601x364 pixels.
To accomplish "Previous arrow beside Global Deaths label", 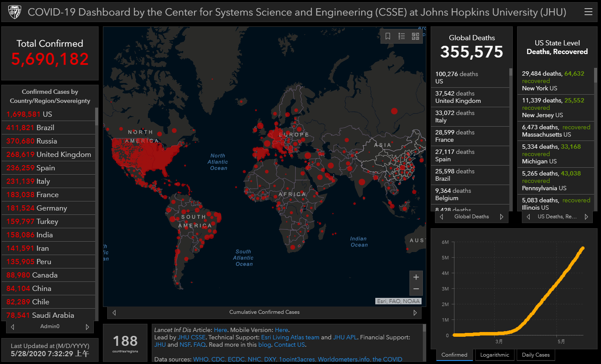I will click(441, 217).
